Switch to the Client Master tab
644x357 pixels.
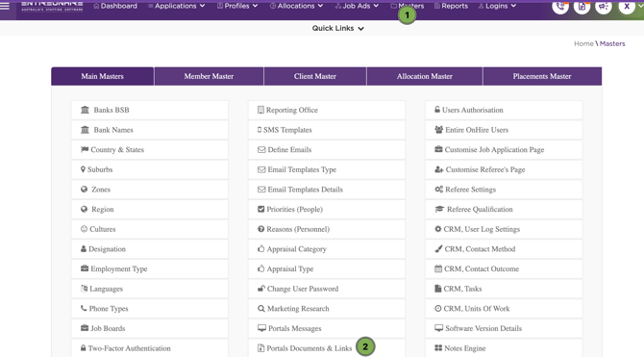315,76
